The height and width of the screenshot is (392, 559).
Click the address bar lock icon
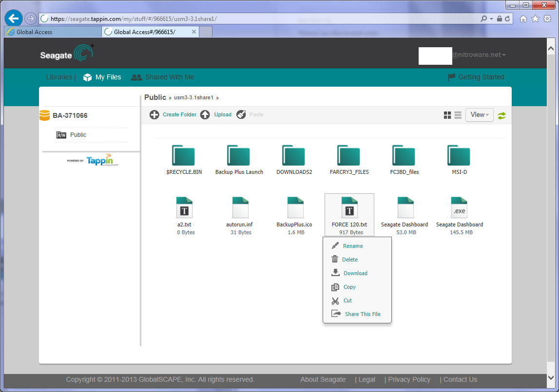tap(500, 19)
